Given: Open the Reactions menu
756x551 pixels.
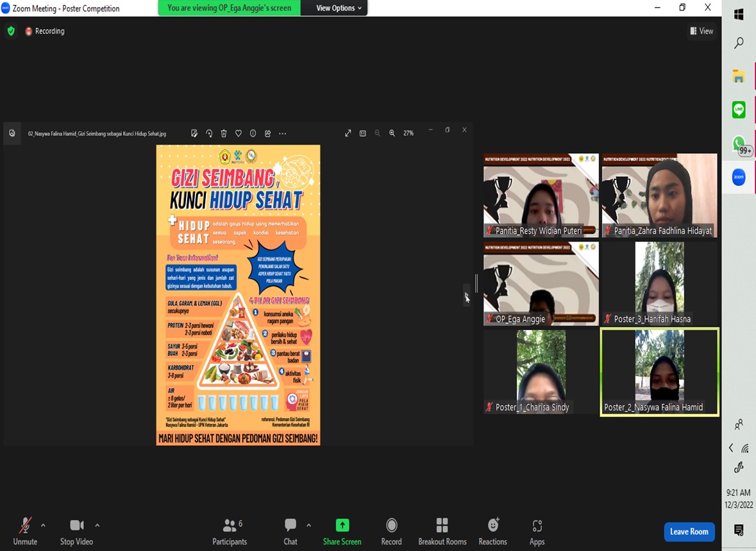Looking at the screenshot, I should pos(492,532).
